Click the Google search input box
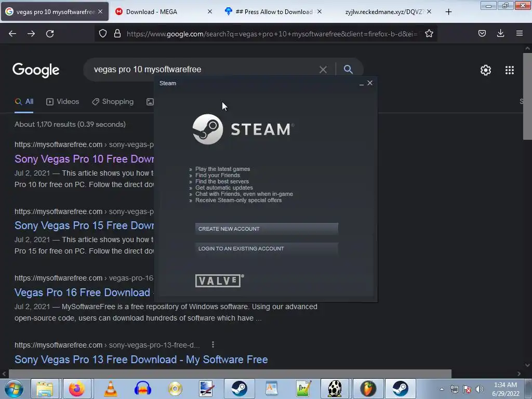The height and width of the screenshot is (399, 532). (x=204, y=70)
